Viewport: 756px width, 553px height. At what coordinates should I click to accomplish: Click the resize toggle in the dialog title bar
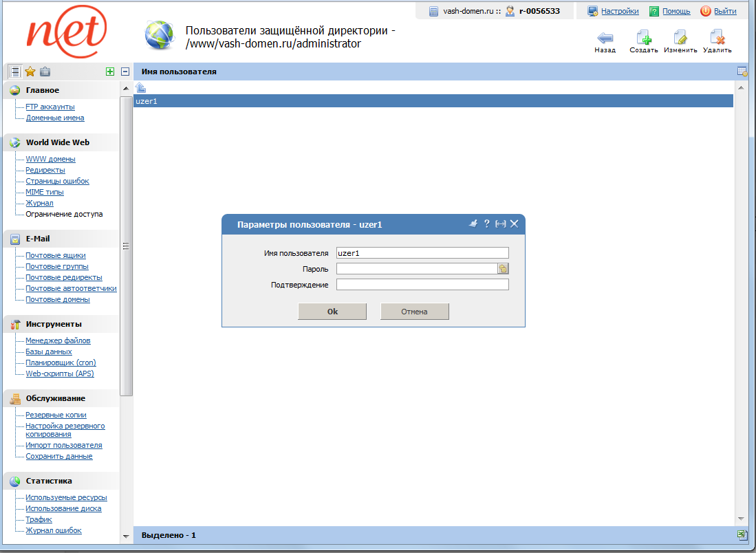(500, 223)
